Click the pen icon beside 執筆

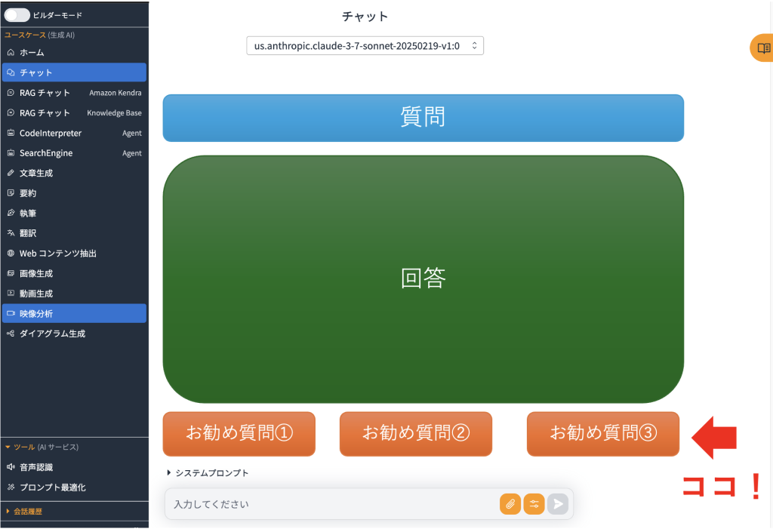coord(11,213)
